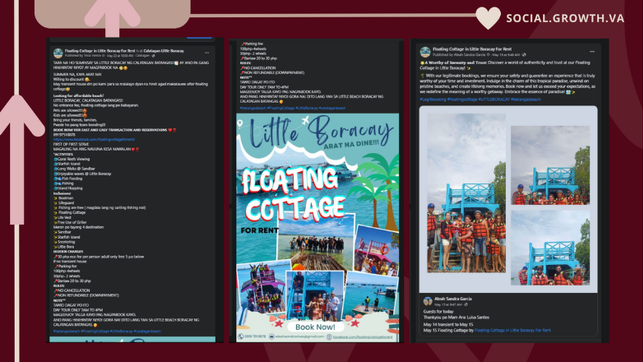Click the Alnah Sandra Garcia commenter name
The width and height of the screenshot is (644, 362).
click(x=453, y=299)
